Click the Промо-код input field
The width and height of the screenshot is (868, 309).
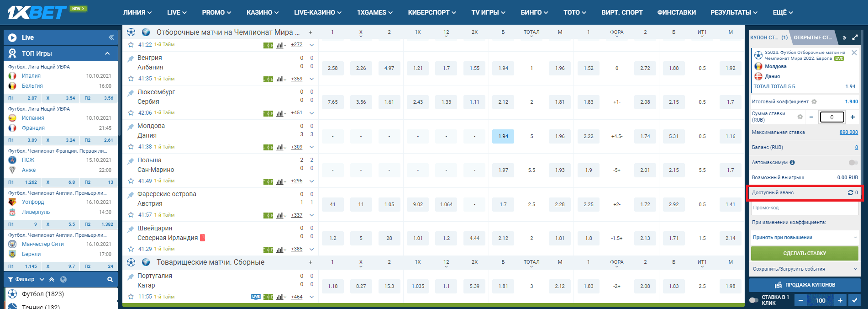click(805, 208)
